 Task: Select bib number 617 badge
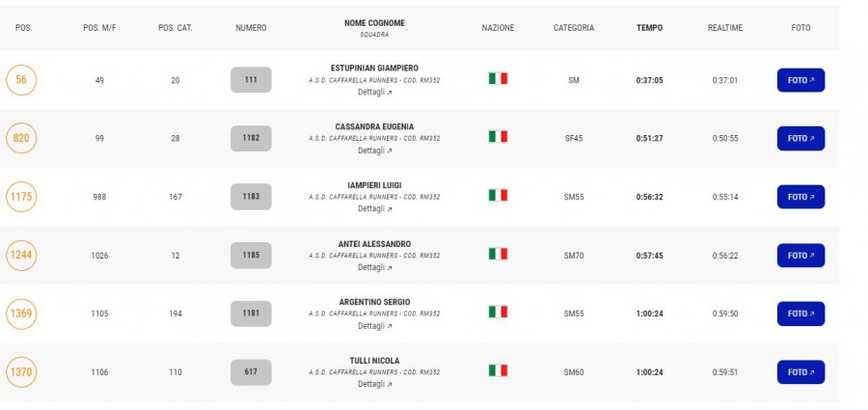click(x=251, y=372)
